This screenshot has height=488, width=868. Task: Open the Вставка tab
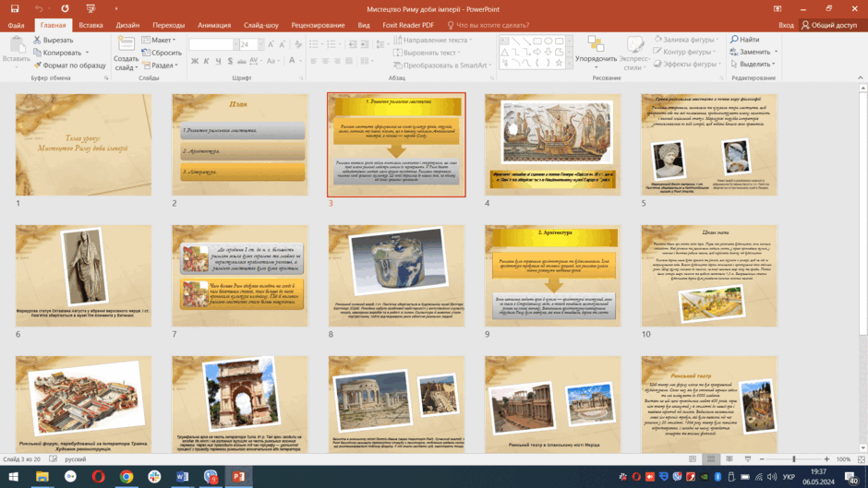(x=90, y=25)
